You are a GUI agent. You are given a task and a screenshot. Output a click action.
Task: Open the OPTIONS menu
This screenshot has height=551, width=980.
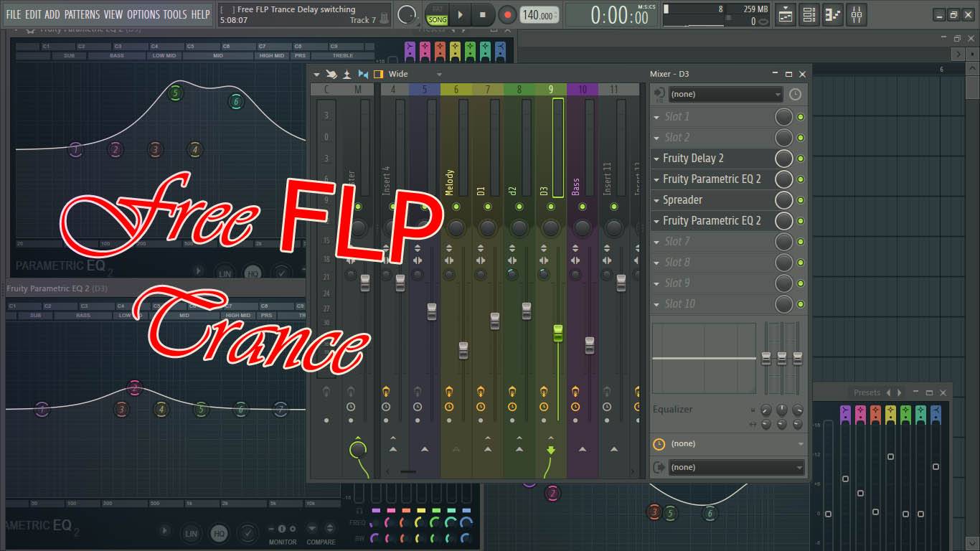coord(143,14)
